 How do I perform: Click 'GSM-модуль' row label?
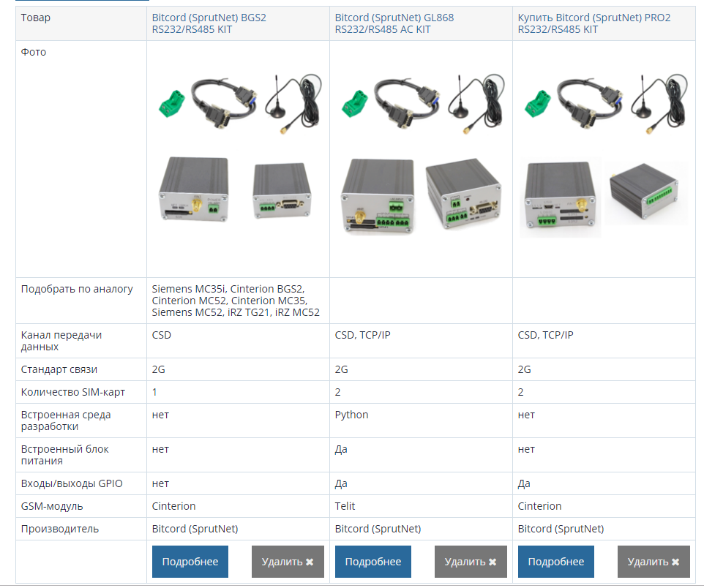point(52,506)
